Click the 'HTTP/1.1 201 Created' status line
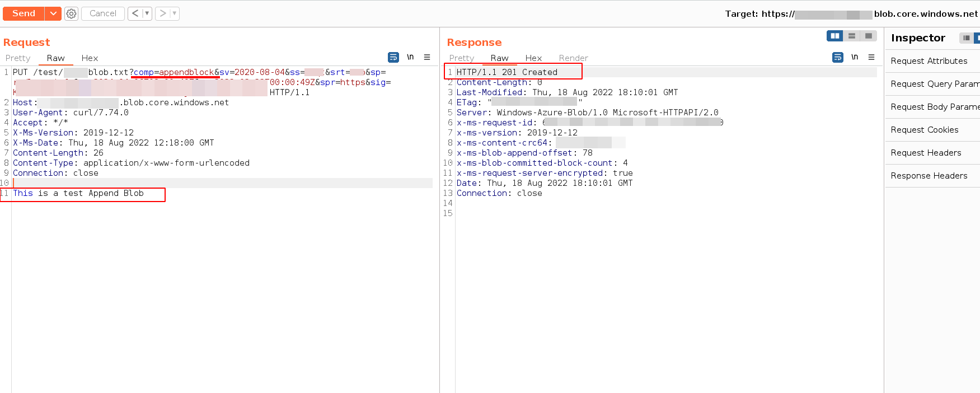This screenshot has width=980, height=393. pos(507,72)
